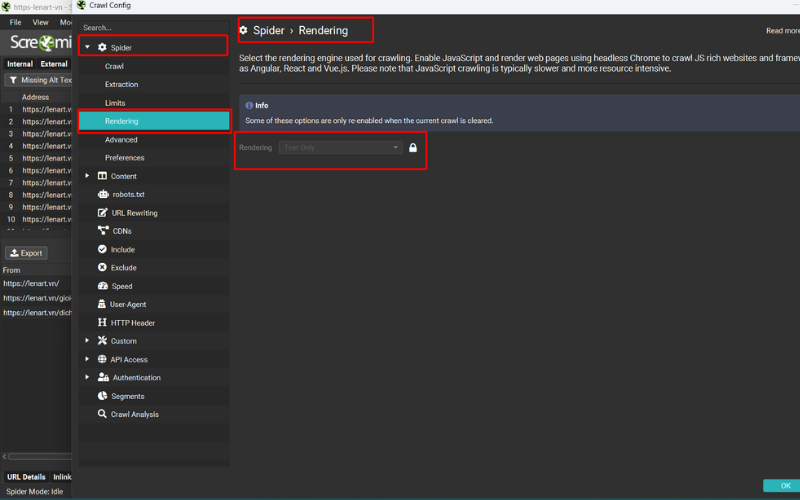Expand the Content section arrow
The width and height of the screenshot is (800, 500).
coord(88,176)
